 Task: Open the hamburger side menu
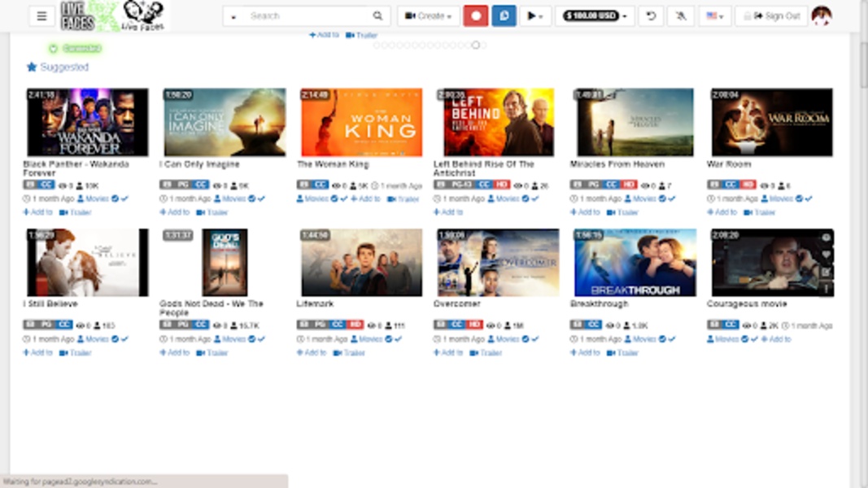(x=41, y=16)
